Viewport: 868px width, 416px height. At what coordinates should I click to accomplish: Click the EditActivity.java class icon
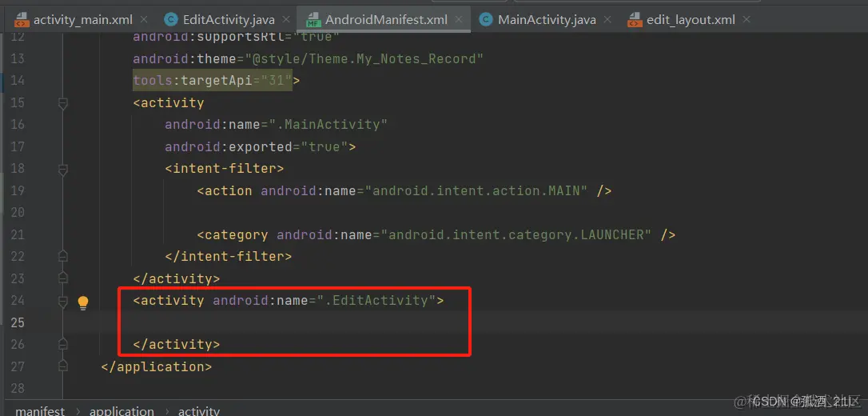pos(170,20)
